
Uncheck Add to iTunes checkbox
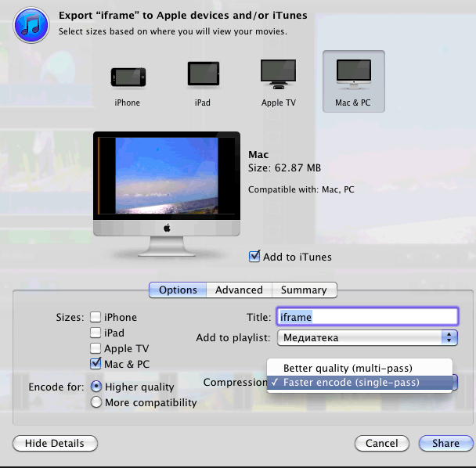pos(254,257)
